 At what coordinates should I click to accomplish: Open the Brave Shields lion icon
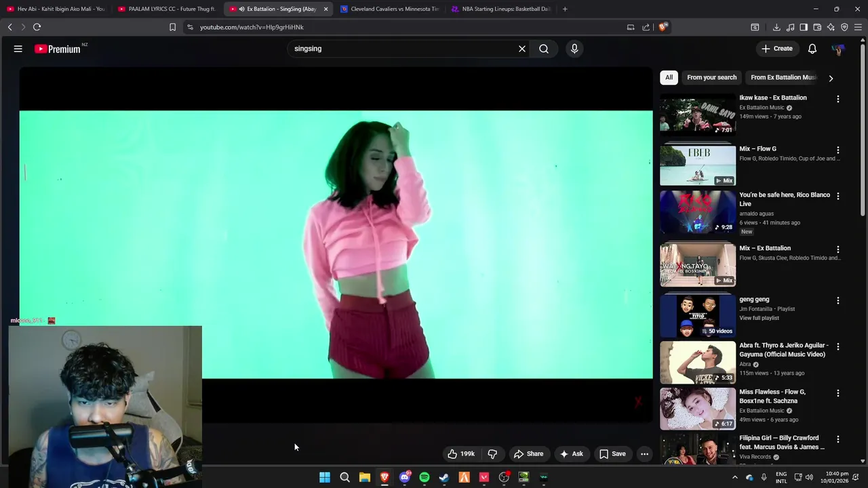click(663, 27)
